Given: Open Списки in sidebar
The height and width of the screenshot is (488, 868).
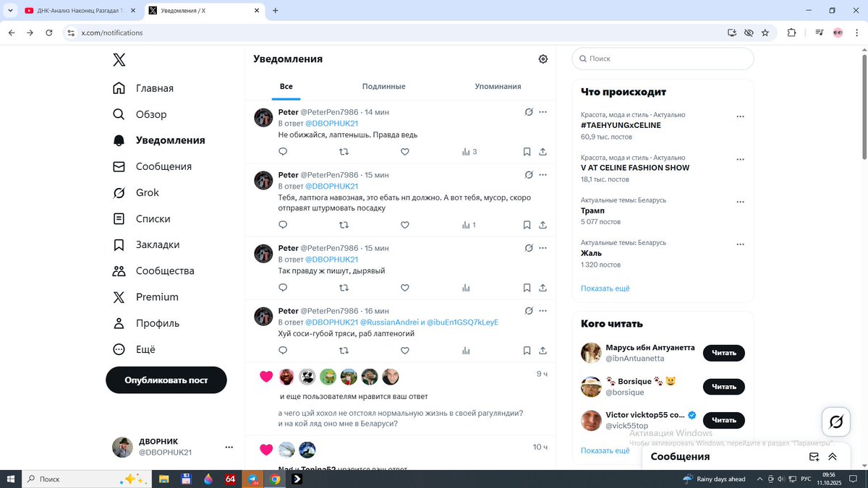Looking at the screenshot, I should point(142,218).
